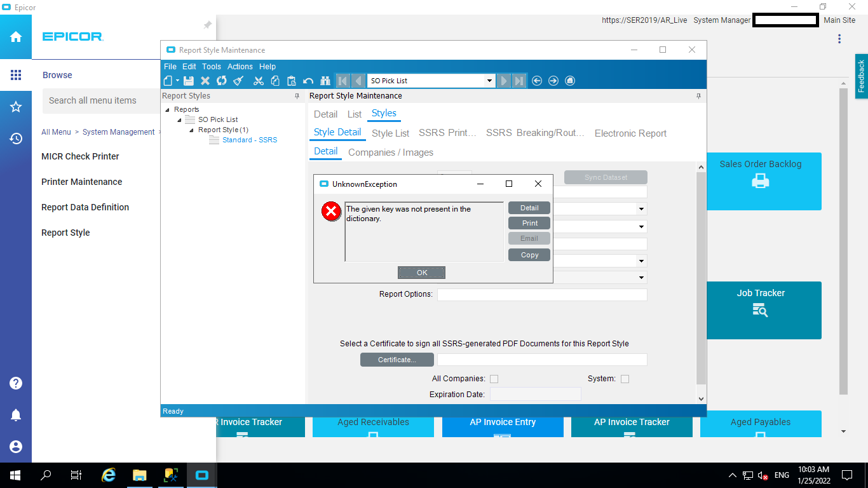Image resolution: width=868 pixels, height=488 pixels.
Task: Click the red error X icon
Action: pyautogui.click(x=331, y=212)
